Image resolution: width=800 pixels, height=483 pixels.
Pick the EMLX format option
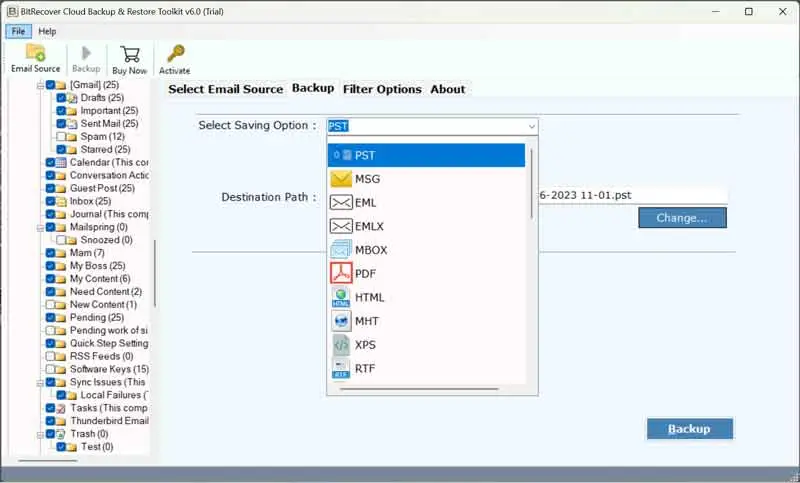tap(426, 226)
